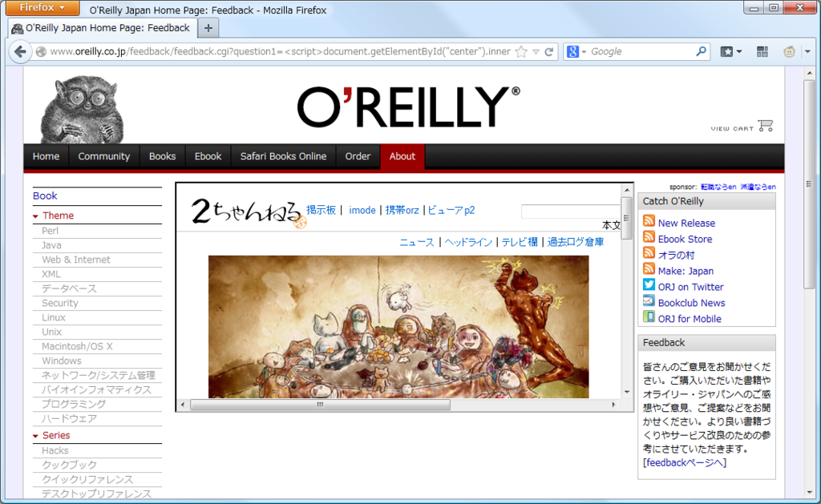Open the New Release link
The image size is (821, 504).
pos(686,223)
